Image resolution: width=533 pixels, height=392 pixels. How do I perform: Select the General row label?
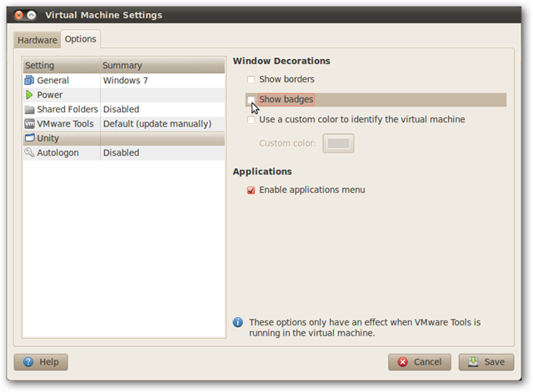pyautogui.click(x=52, y=81)
